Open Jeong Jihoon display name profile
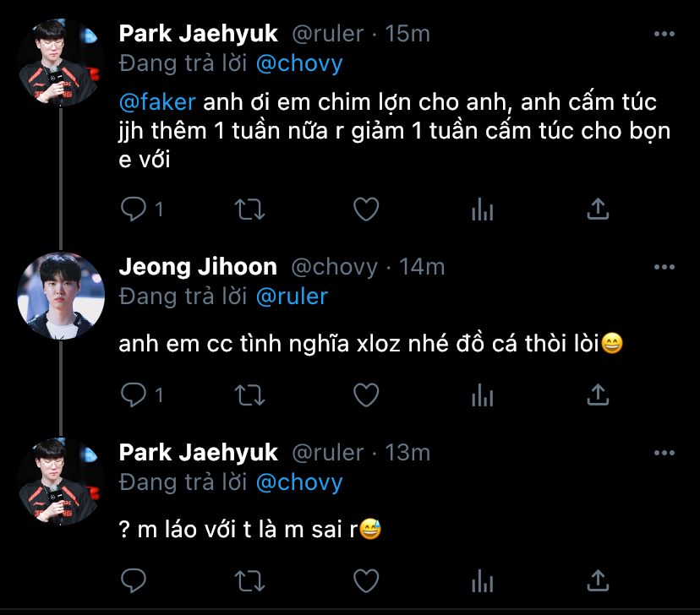The width and height of the screenshot is (700, 615). pos(198,267)
